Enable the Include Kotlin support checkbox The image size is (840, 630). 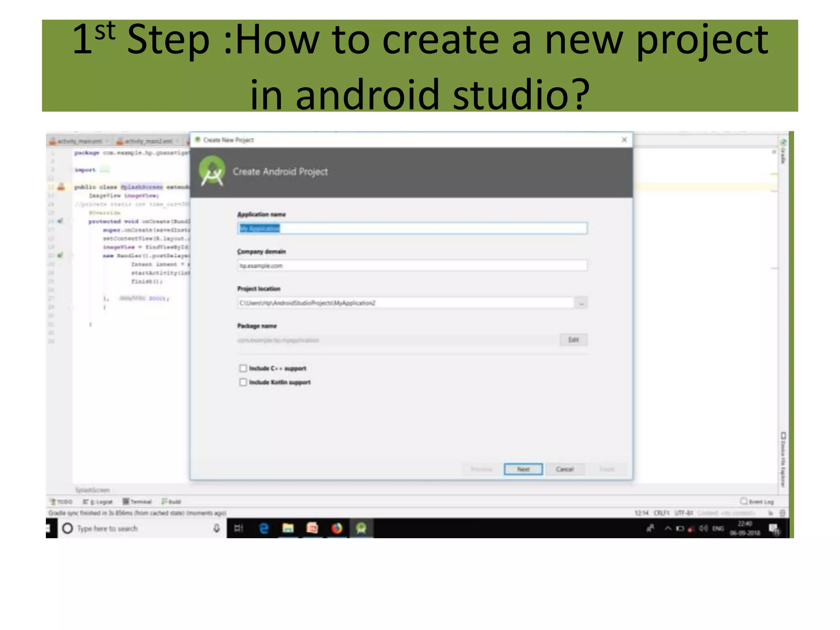click(x=243, y=382)
